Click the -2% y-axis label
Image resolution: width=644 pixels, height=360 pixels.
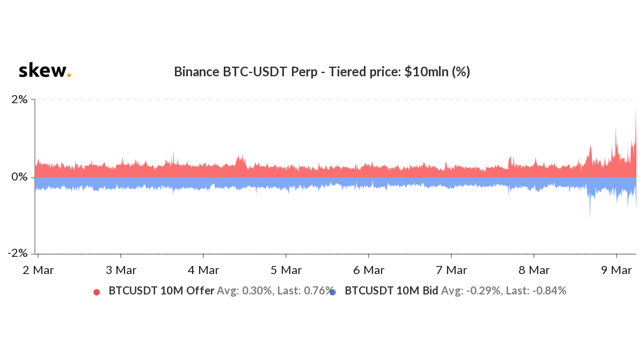pos(18,254)
